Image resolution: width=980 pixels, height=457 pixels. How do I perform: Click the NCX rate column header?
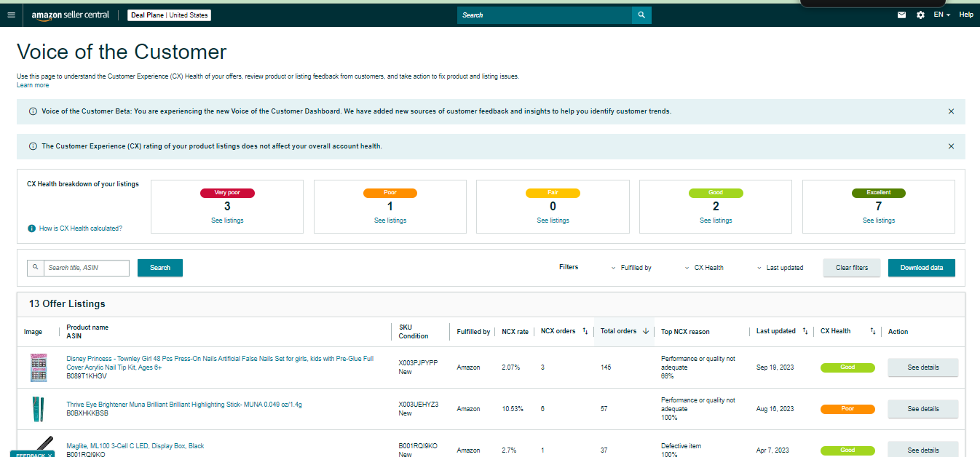[515, 331]
